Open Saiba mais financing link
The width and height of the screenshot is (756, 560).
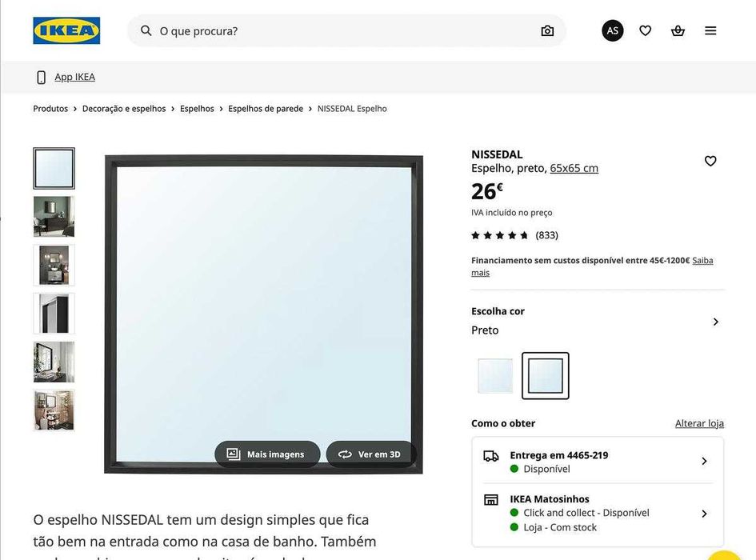point(592,266)
